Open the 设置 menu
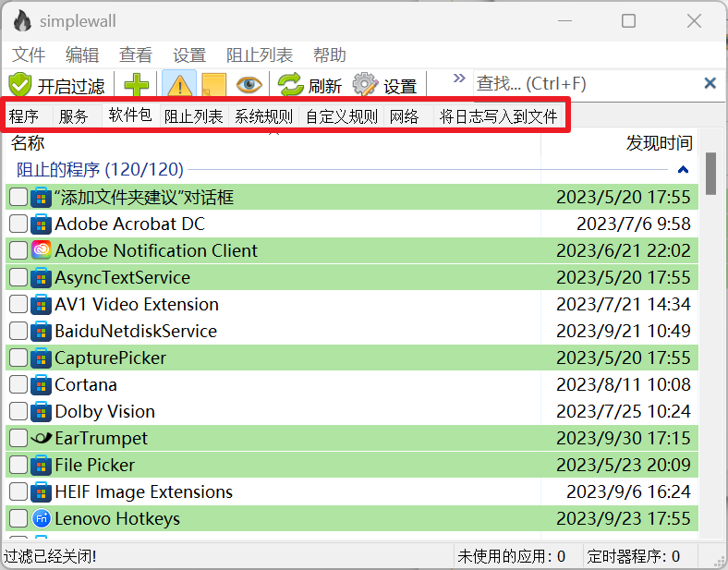Viewport: 728px width, 570px height. click(x=189, y=55)
